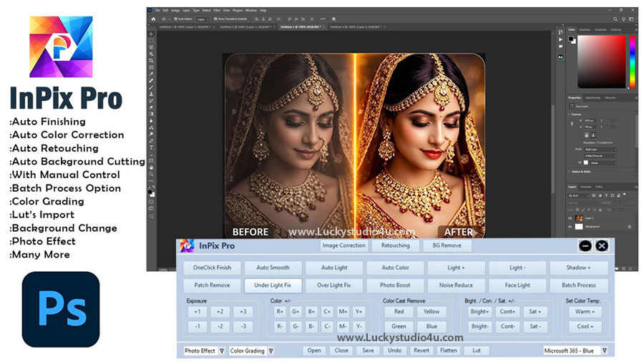The height and width of the screenshot is (362, 644).
Task: Toggle Show Transform Controls checkbox
Action: 215,19
